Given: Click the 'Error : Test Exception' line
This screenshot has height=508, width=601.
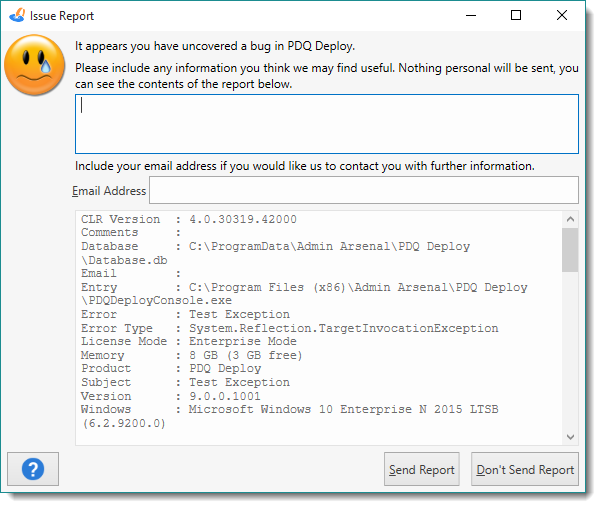Looking at the screenshot, I should (x=185, y=314).
